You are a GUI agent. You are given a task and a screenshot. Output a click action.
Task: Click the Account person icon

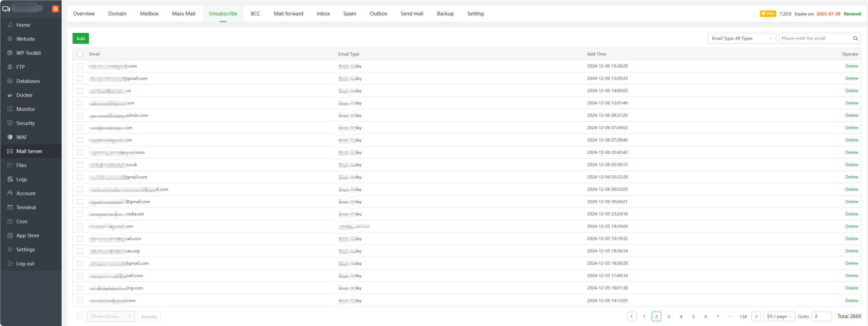click(x=10, y=193)
